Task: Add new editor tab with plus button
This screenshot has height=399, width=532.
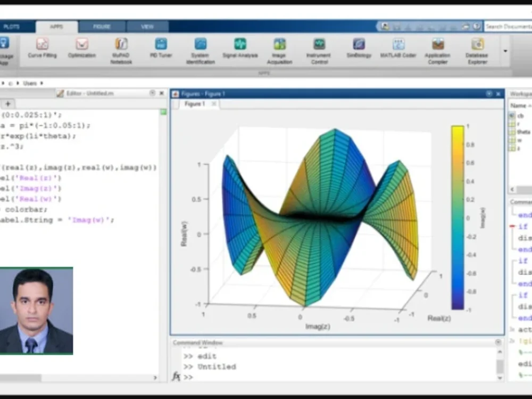Action: (x=8, y=104)
